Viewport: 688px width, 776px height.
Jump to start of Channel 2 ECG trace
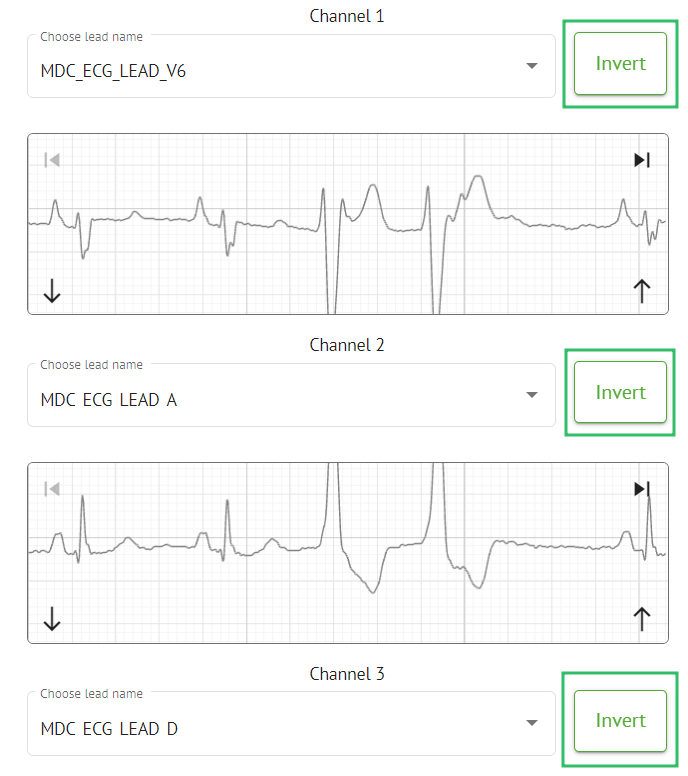pyautogui.click(x=52, y=489)
